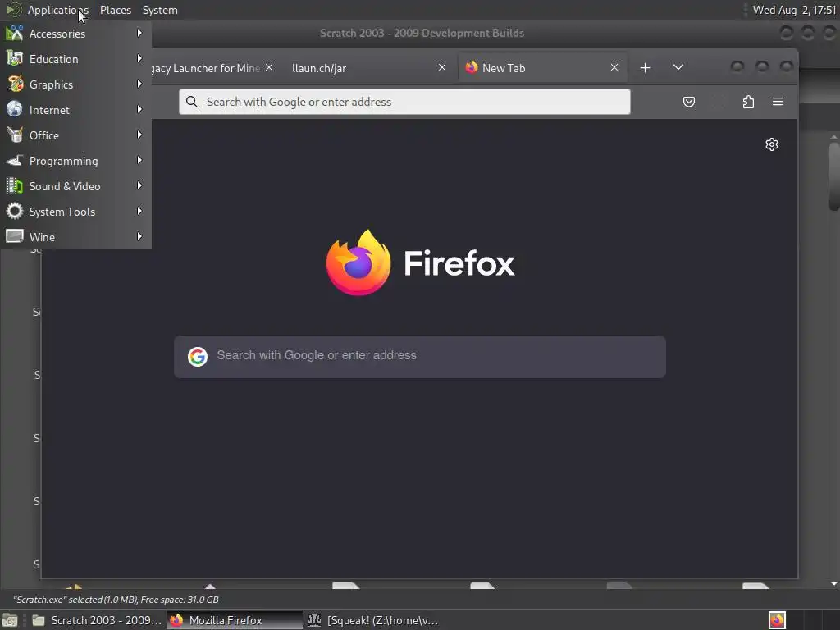Click the Firefox icon in system tray
The height and width of the screenshot is (630, 840).
[x=777, y=620]
